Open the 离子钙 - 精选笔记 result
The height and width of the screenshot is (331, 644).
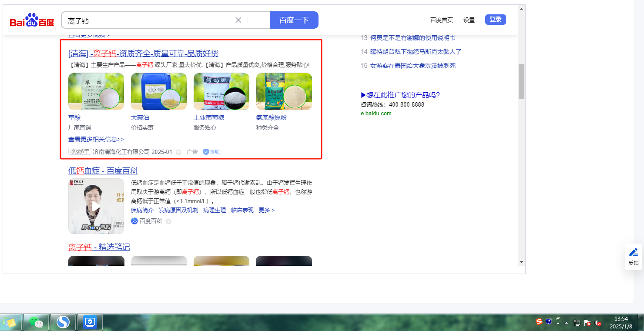(99, 247)
